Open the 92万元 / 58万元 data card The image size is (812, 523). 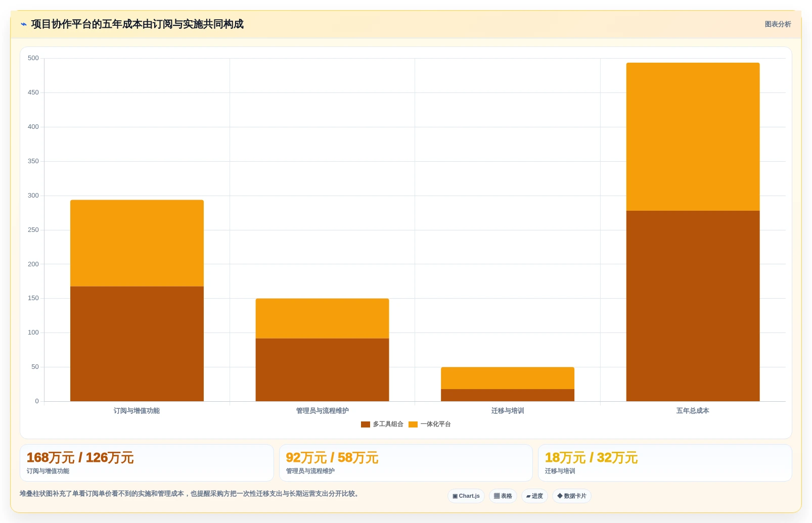point(406,463)
